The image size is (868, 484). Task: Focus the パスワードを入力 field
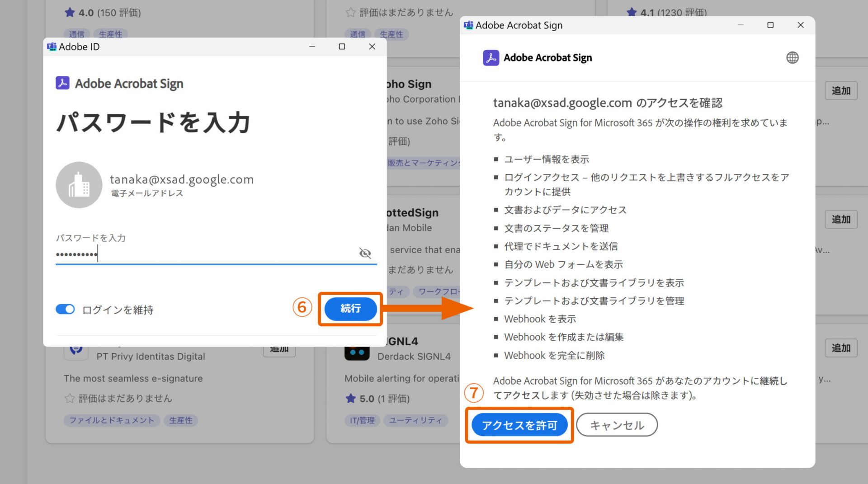tap(216, 254)
